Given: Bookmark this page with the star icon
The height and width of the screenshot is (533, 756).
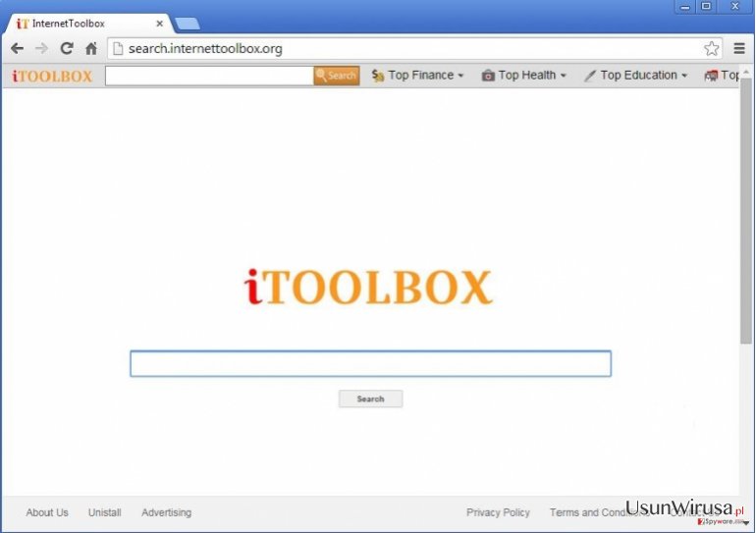Looking at the screenshot, I should [x=711, y=48].
